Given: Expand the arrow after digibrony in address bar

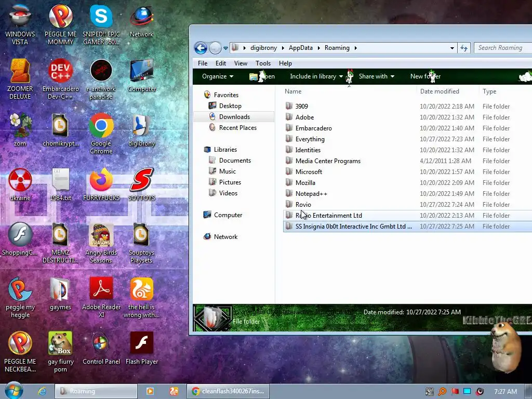Looking at the screenshot, I should coord(283,48).
